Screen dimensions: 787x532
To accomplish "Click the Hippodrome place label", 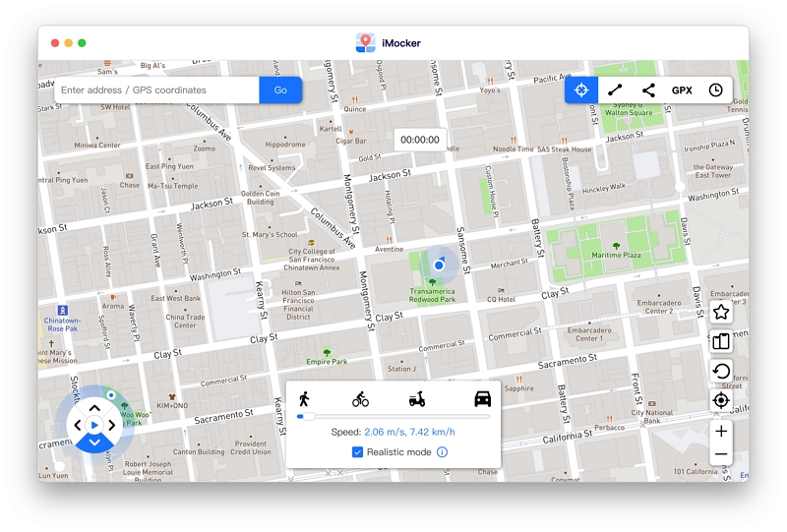I will [285, 145].
